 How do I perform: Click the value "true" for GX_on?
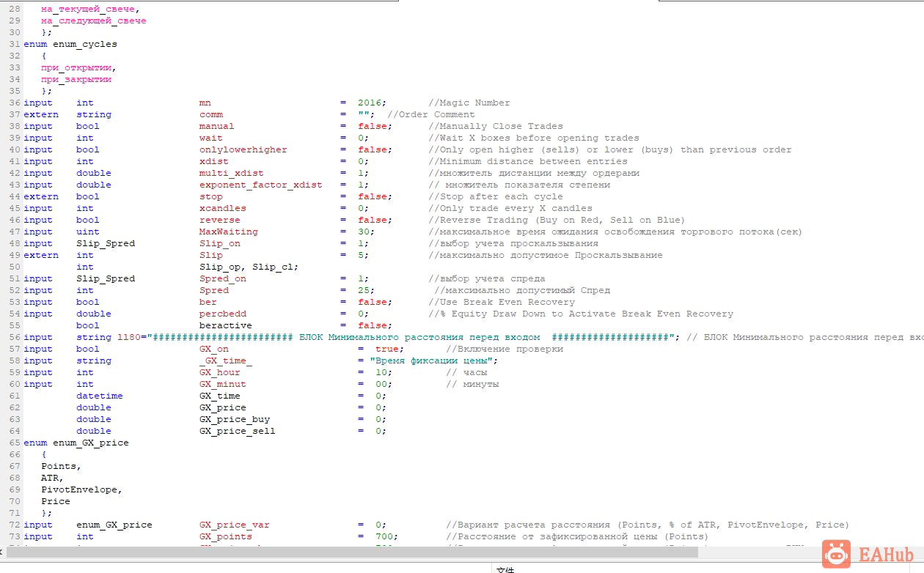(x=387, y=349)
